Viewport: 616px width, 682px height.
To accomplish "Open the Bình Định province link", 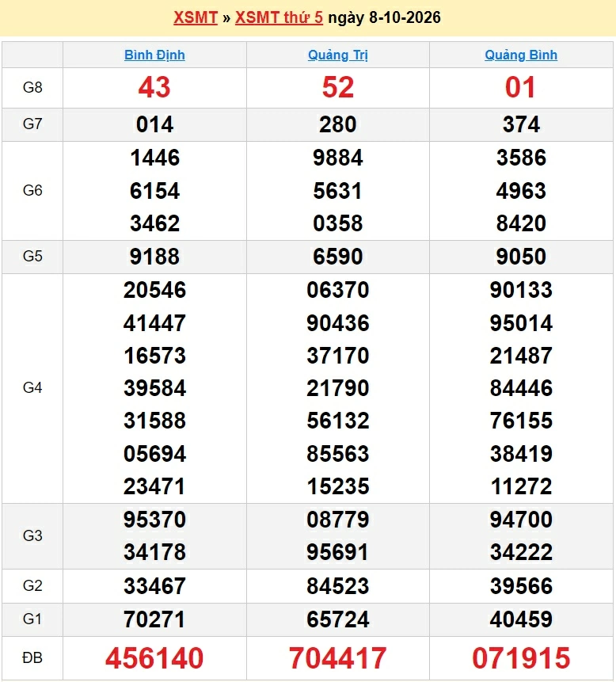I will 154,55.
